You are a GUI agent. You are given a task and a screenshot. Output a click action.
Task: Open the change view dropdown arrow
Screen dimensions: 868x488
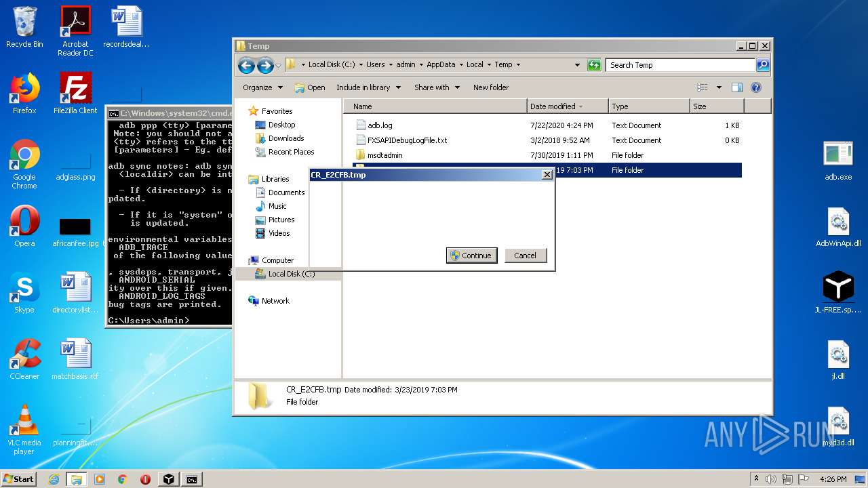pos(719,87)
